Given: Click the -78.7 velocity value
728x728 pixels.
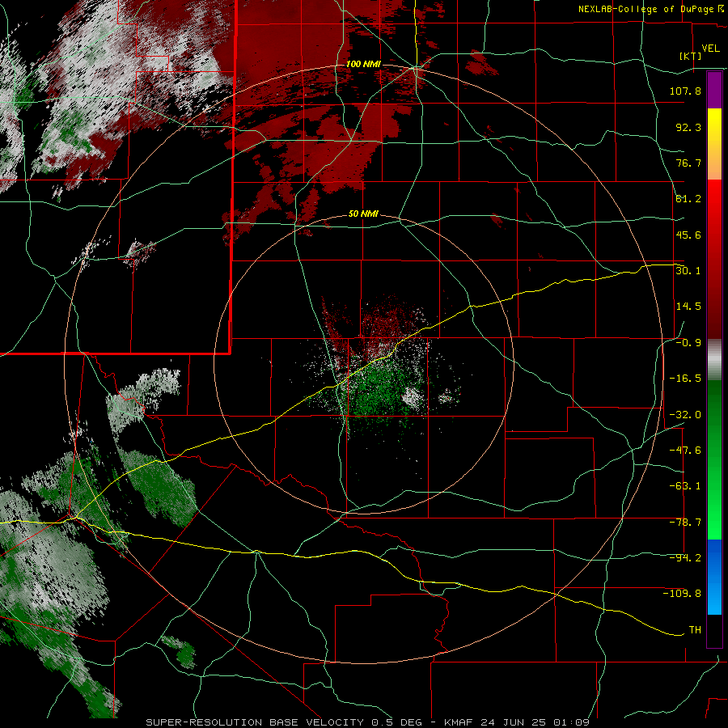Looking at the screenshot, I should point(685,523).
